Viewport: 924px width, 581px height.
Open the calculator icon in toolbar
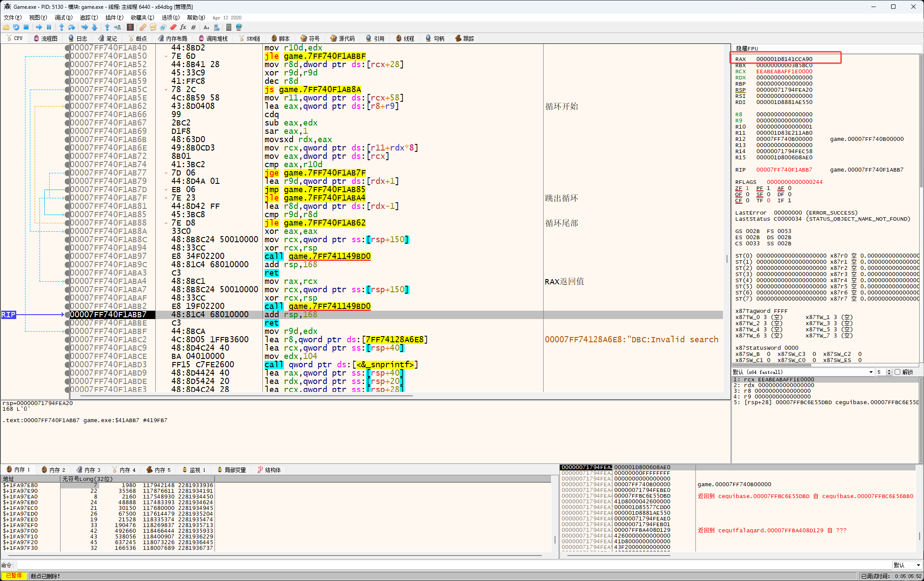tap(229, 27)
